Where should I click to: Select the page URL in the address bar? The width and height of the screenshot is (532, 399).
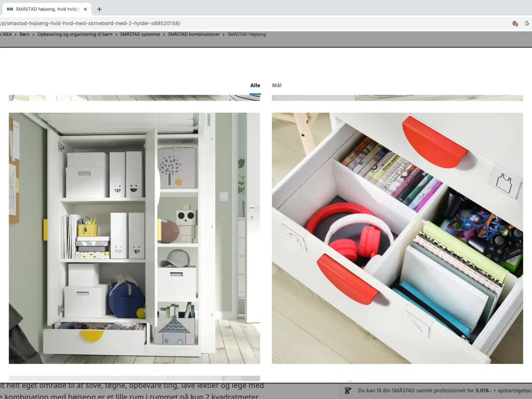[x=91, y=23]
